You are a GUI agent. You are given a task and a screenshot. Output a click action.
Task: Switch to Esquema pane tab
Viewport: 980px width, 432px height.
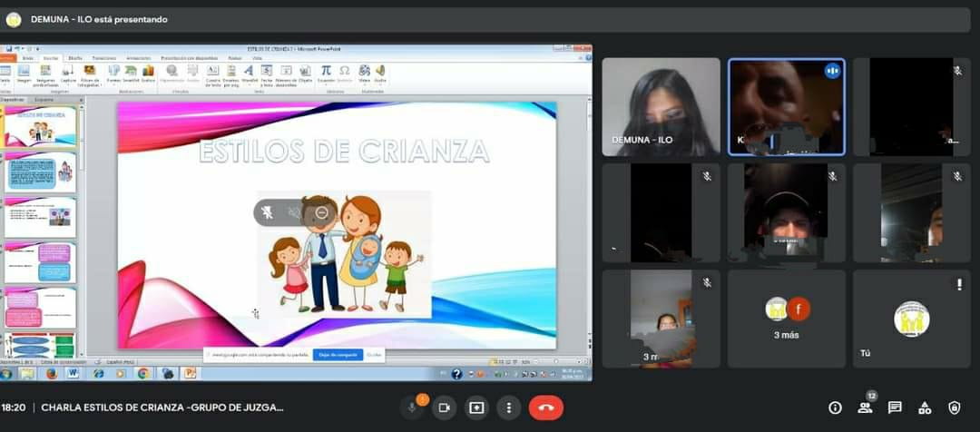[44, 100]
